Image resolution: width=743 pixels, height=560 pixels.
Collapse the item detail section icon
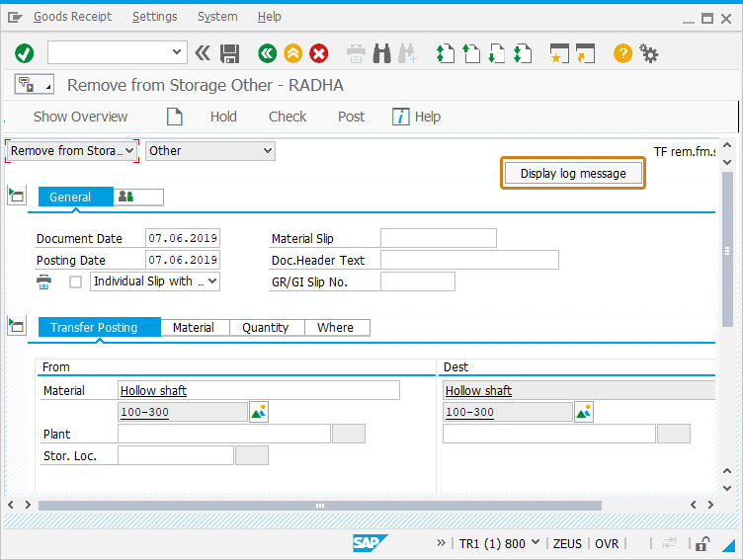pos(17,326)
